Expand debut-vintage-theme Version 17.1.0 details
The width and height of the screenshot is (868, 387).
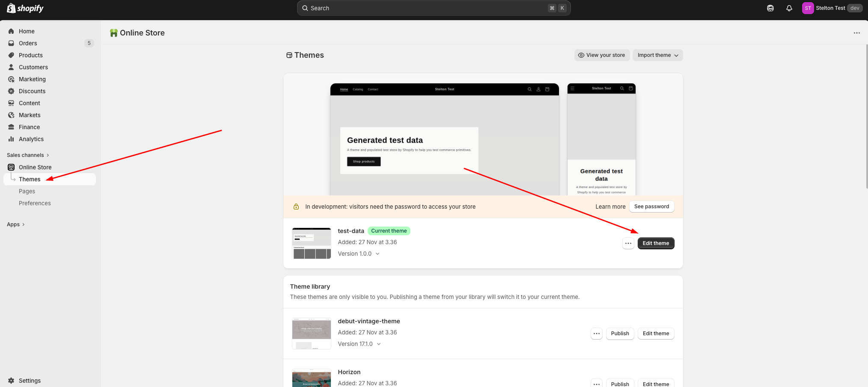(x=359, y=344)
